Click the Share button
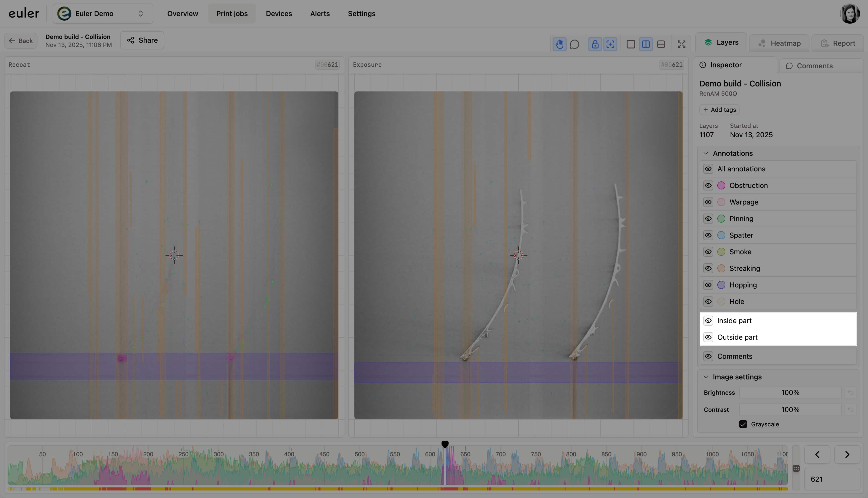Viewport: 868px width, 498px height. point(142,40)
